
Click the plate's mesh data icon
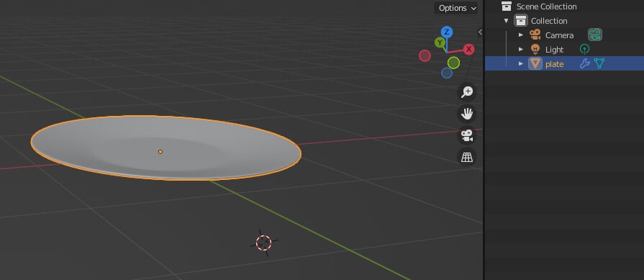click(x=599, y=63)
